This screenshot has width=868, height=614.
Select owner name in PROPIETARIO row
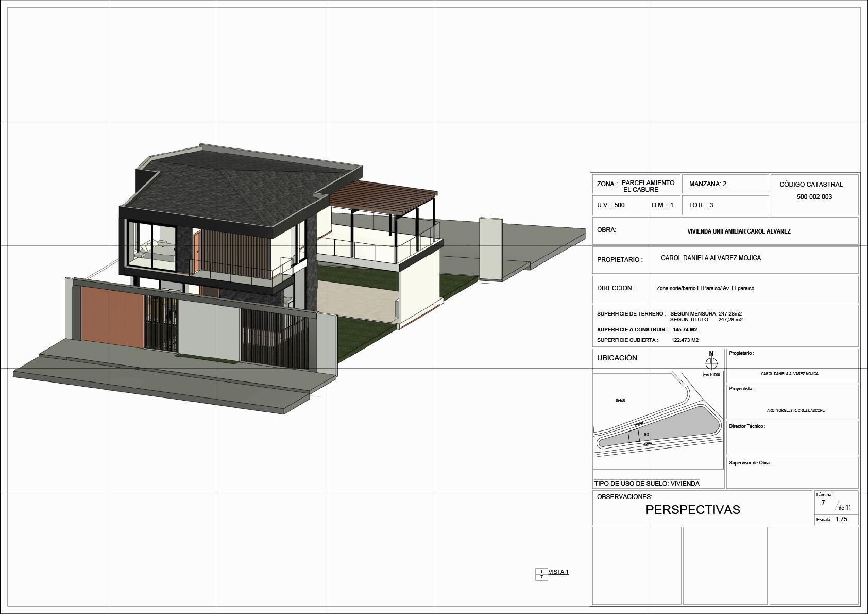coord(711,258)
